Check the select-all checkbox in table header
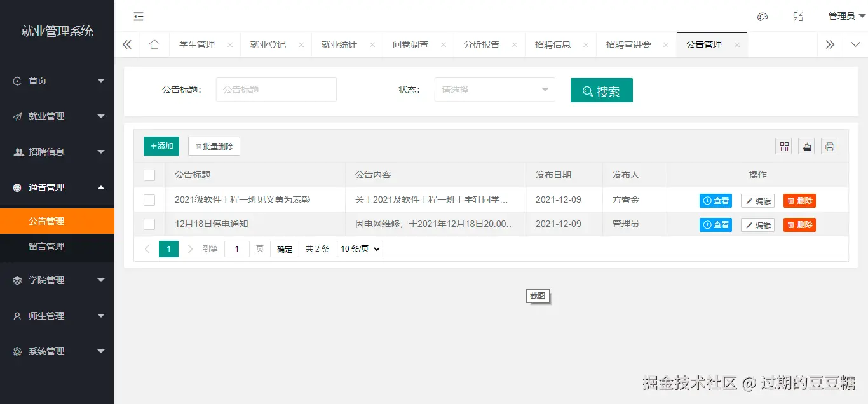 [149, 175]
